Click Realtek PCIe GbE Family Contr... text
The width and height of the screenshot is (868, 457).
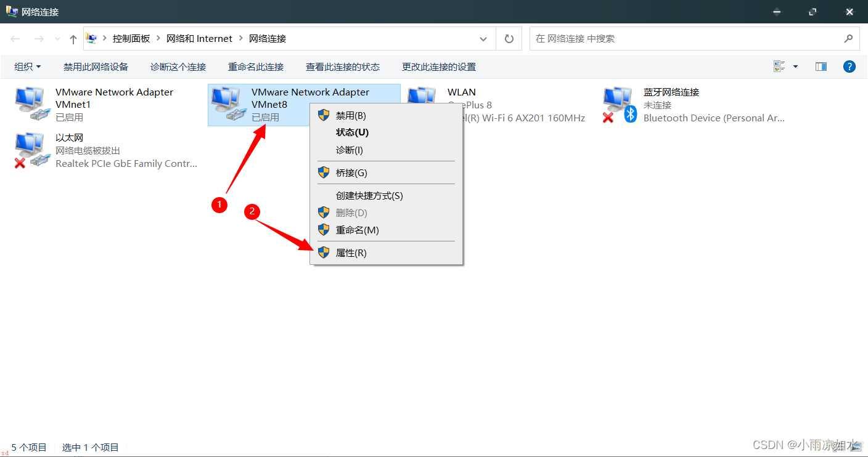(x=126, y=164)
